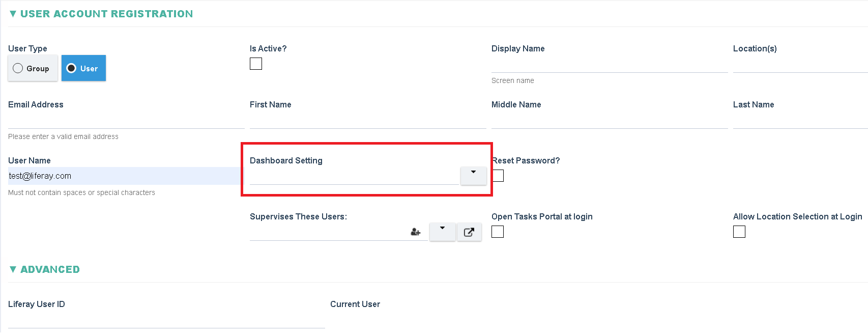Focus the Middle Name field
Viewport: 868px width, 334px height.
(610, 120)
